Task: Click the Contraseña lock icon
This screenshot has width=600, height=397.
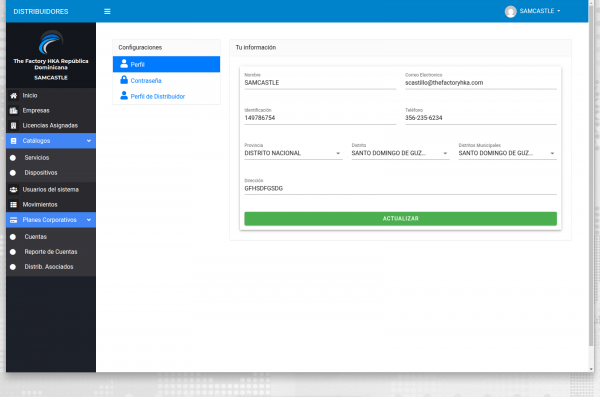Action: click(x=124, y=80)
